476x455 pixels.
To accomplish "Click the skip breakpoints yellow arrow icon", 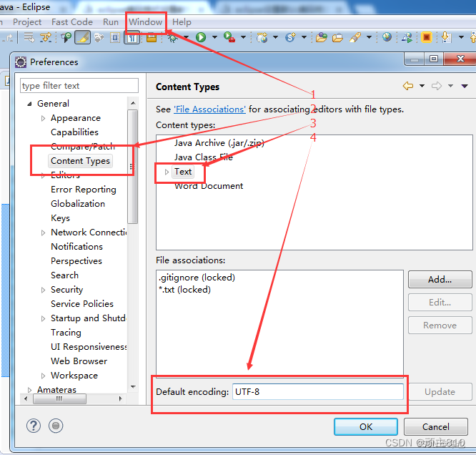I will (46, 38).
